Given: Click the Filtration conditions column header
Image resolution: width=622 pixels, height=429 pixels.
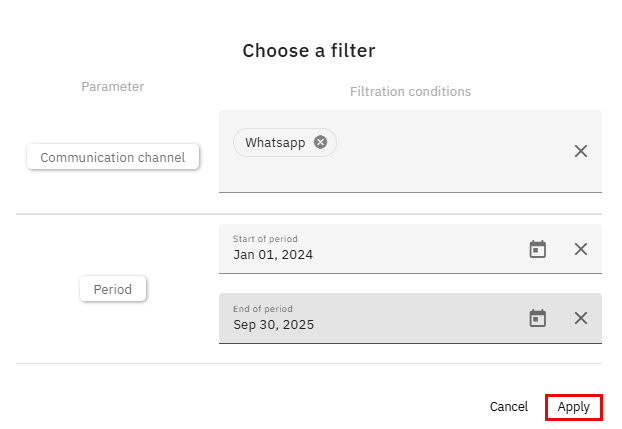Looking at the screenshot, I should click(410, 92).
